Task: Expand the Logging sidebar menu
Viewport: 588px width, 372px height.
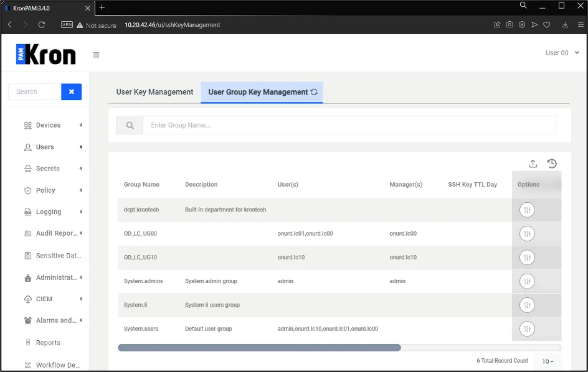Action: tap(52, 212)
